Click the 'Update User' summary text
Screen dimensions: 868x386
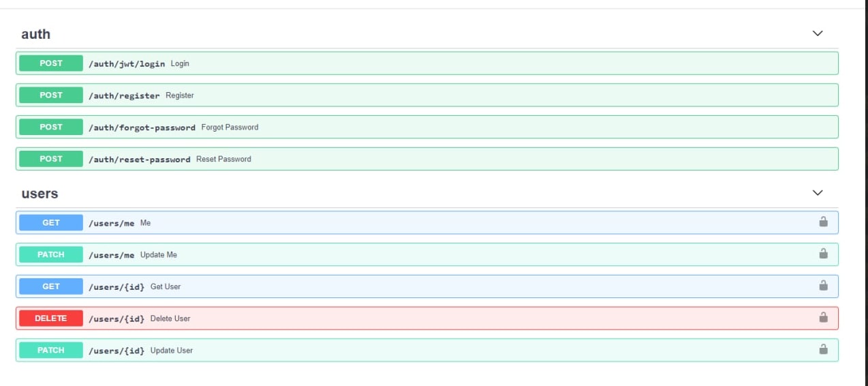click(x=172, y=350)
